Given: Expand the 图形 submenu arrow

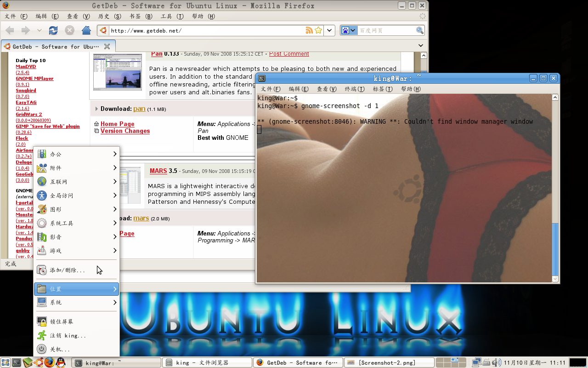Looking at the screenshot, I should (x=115, y=209).
